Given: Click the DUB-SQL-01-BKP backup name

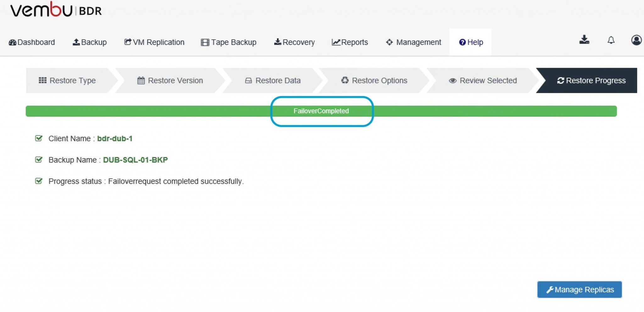Looking at the screenshot, I should pos(135,160).
